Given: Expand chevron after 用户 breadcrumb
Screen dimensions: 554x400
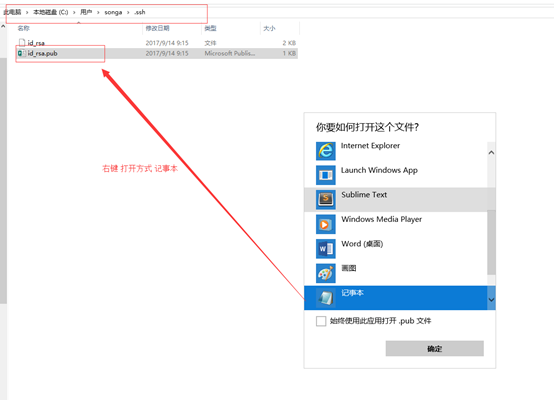Looking at the screenshot, I should click(x=98, y=12).
